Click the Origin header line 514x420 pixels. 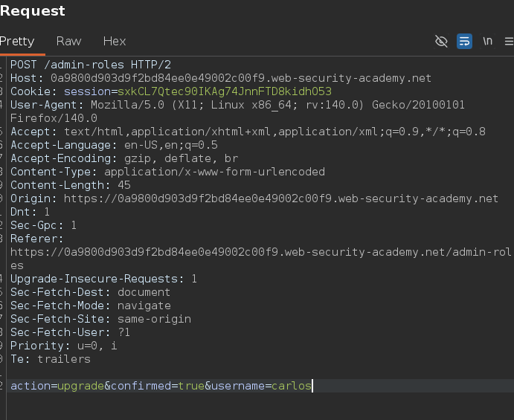coord(254,199)
